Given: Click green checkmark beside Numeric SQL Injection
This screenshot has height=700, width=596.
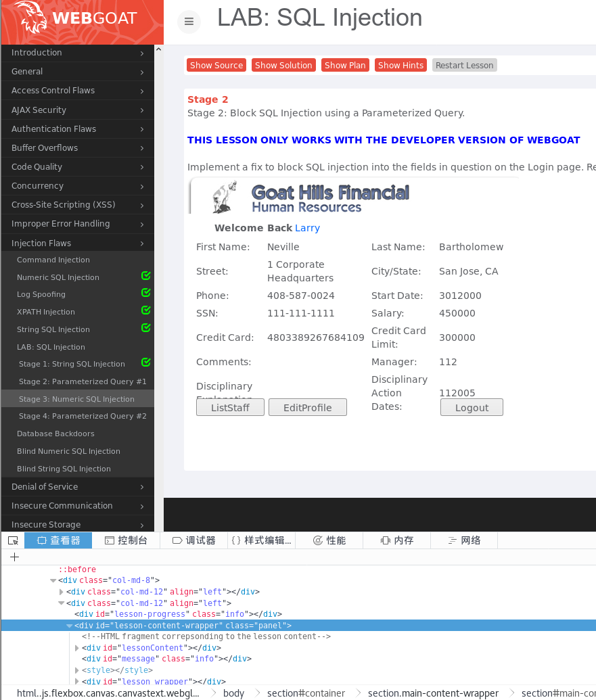Looking at the screenshot, I should tap(146, 275).
